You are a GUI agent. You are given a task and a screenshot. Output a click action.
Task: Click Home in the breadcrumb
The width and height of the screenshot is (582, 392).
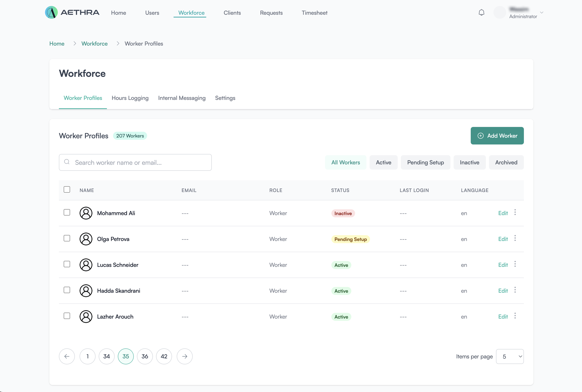[57, 44]
